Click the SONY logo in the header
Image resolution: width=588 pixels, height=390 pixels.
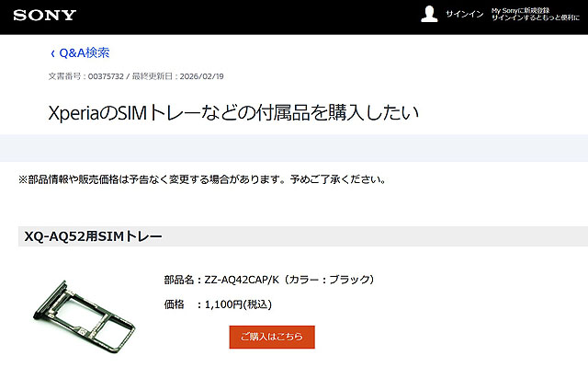coord(45,15)
